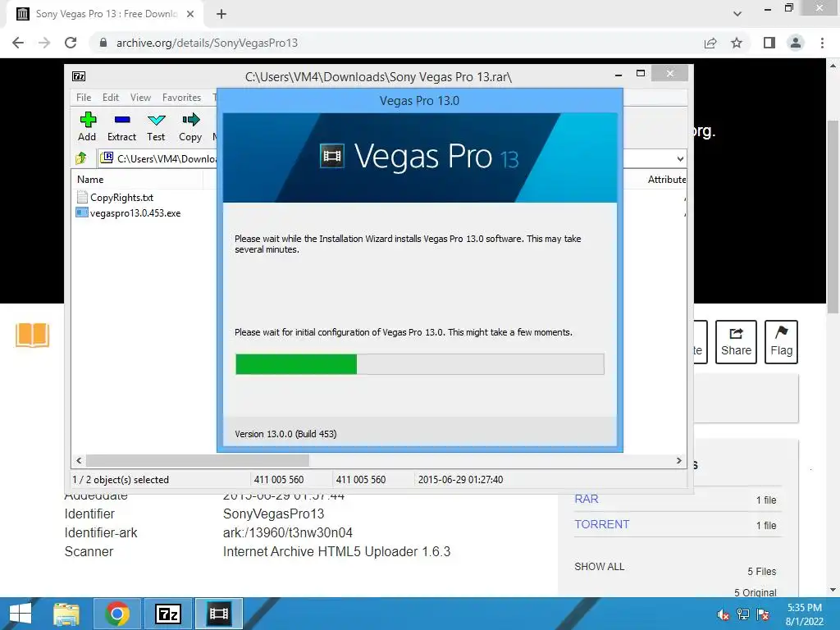Click the share page icon in the address bar
840x630 pixels.
pos(710,43)
